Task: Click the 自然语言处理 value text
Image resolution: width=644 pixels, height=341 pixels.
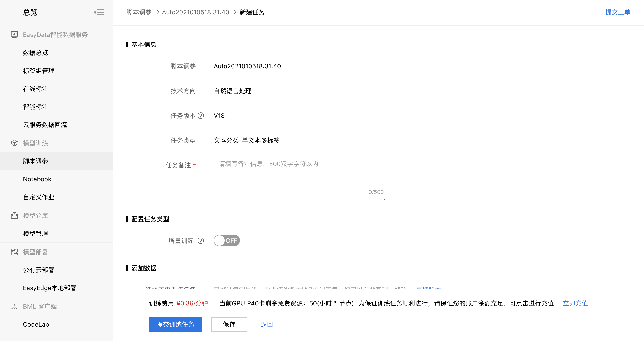Action: pyautogui.click(x=233, y=91)
